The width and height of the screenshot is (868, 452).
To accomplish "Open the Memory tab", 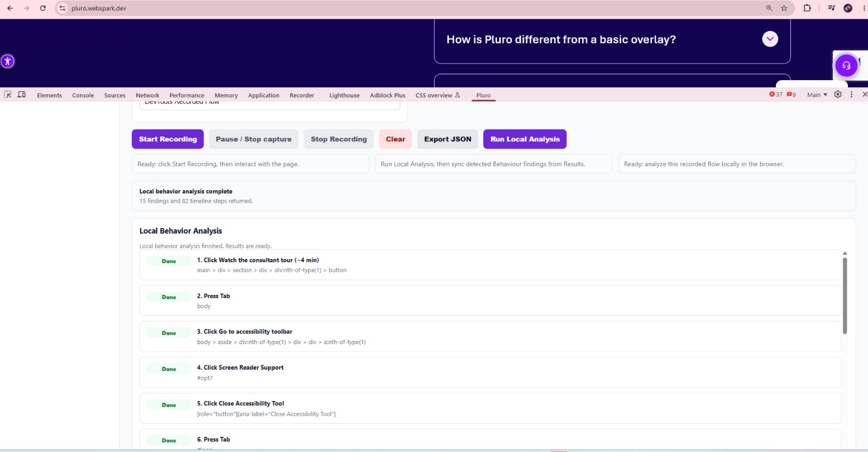I will pyautogui.click(x=226, y=95).
